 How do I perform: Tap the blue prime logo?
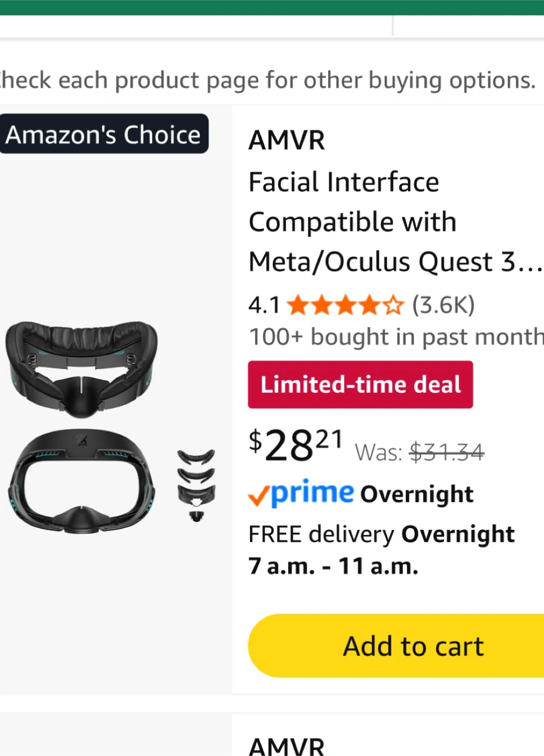click(x=312, y=493)
